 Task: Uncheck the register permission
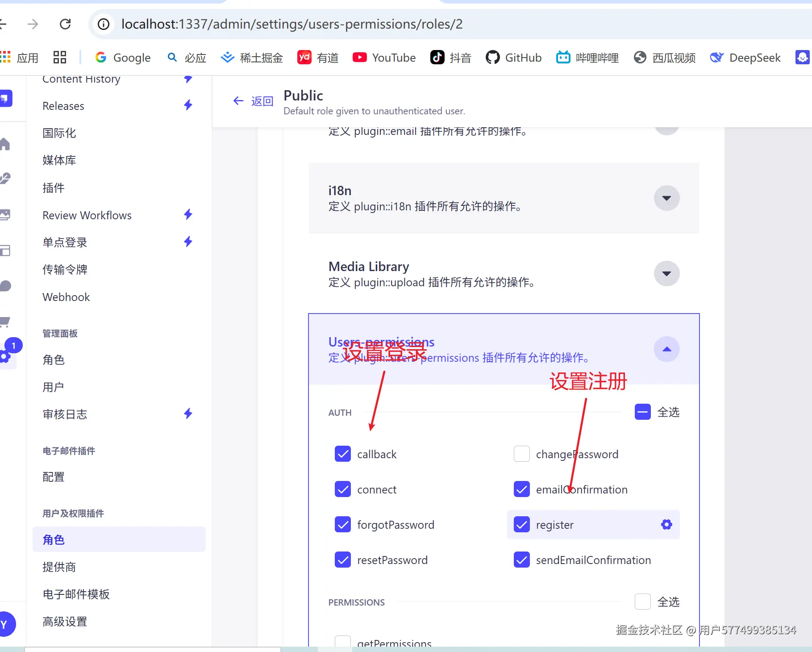[522, 524]
